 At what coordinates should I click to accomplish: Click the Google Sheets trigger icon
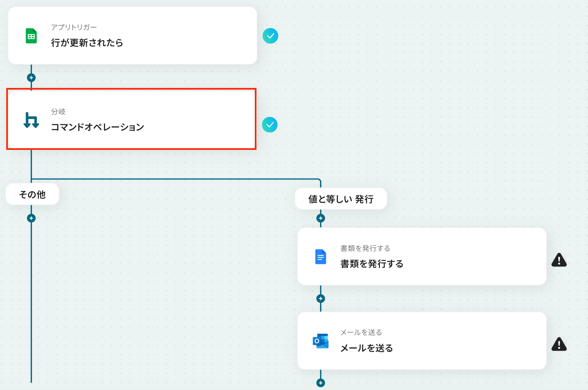coord(31,36)
